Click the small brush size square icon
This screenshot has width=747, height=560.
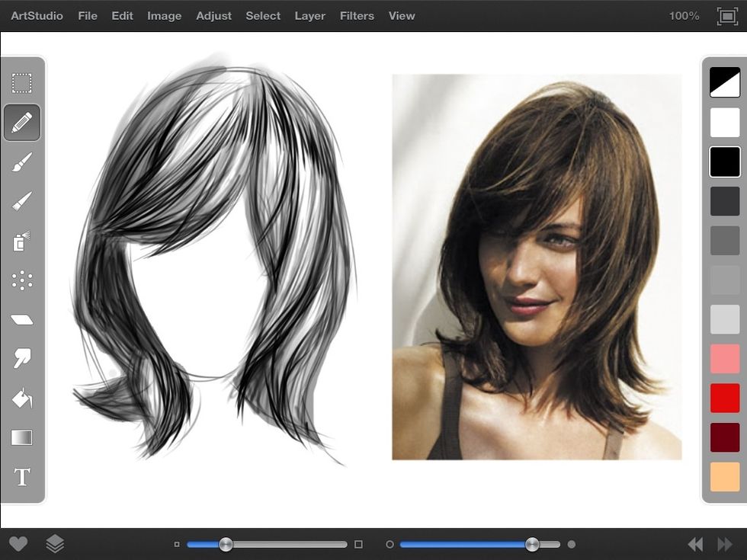(x=177, y=544)
